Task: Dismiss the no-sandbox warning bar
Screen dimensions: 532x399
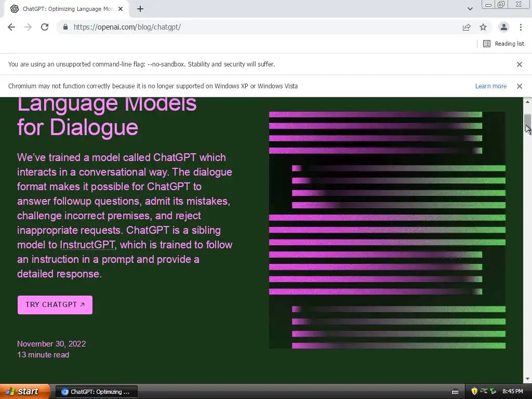Action: point(519,64)
